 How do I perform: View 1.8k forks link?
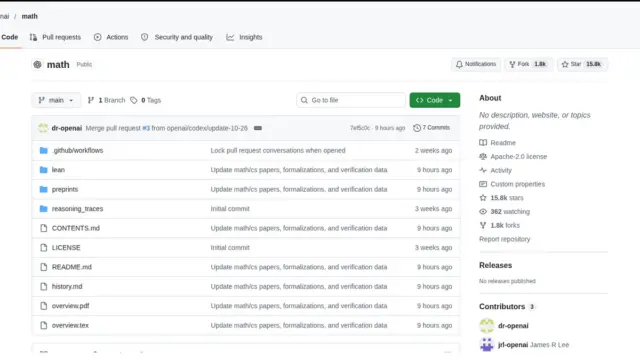(505, 225)
